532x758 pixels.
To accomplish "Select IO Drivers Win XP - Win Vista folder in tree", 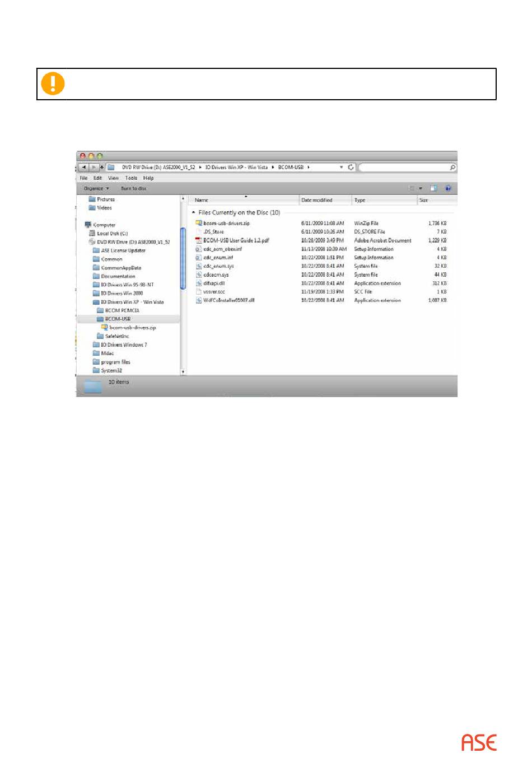I will tap(132, 303).
